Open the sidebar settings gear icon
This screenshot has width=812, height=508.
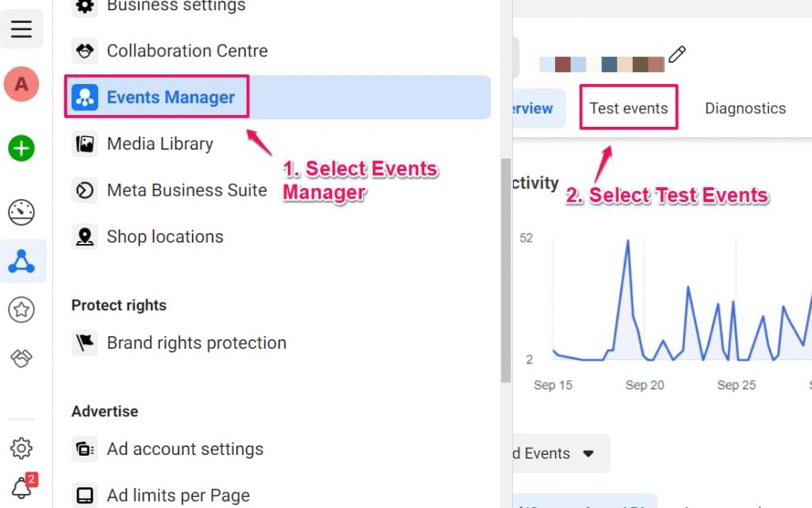pos(21,448)
